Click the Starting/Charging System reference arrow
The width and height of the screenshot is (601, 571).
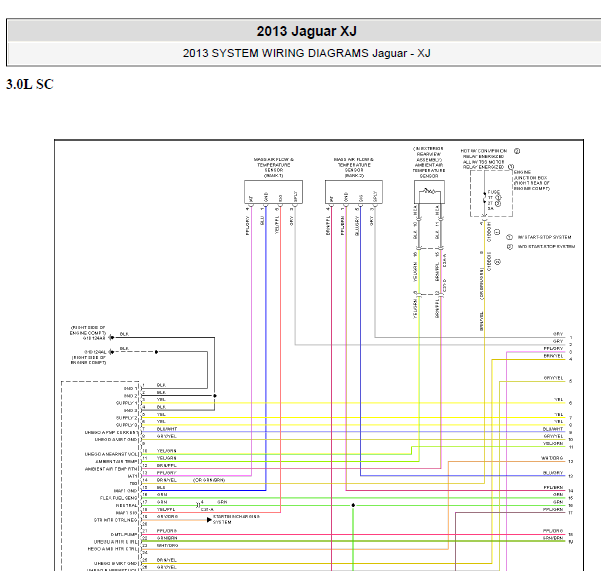tap(209, 520)
